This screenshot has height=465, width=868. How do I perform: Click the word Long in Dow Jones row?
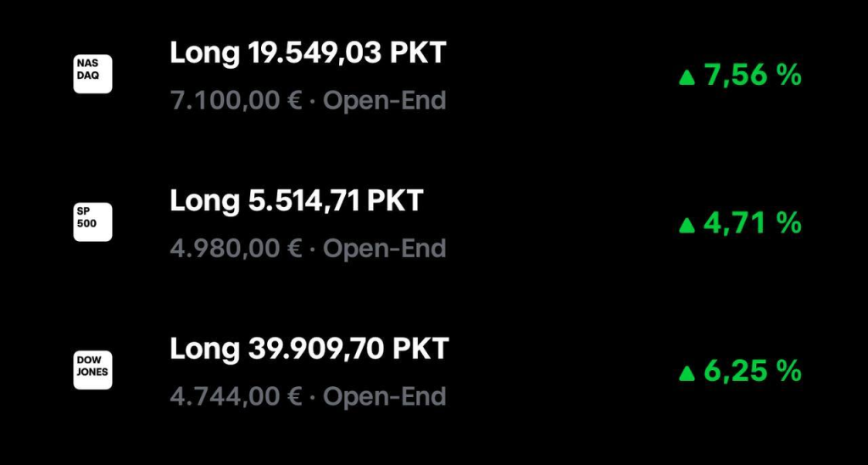[x=205, y=349]
